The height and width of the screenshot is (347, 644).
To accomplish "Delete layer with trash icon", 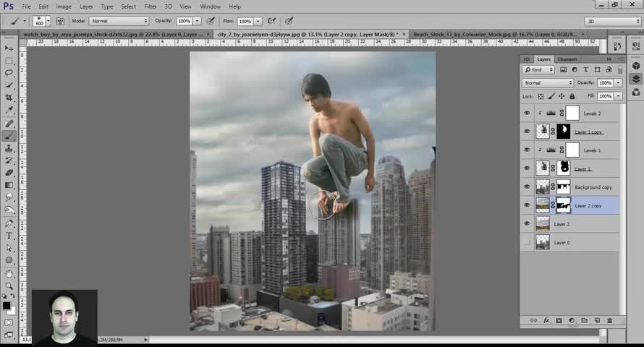I will coord(610,320).
